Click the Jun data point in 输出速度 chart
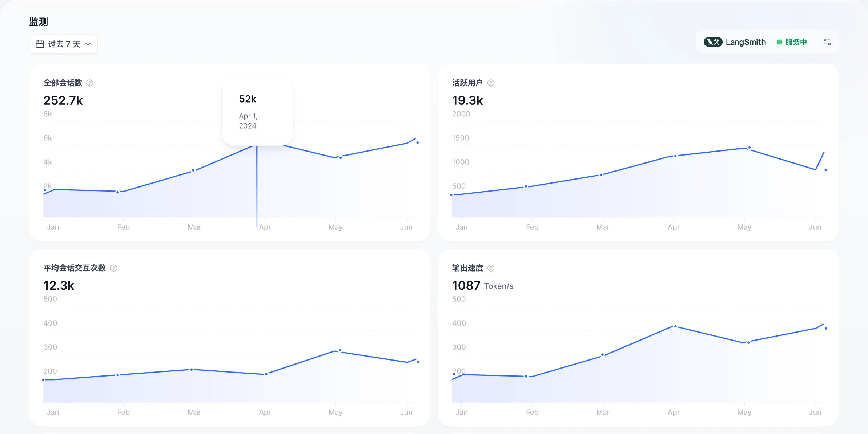 coord(826,329)
